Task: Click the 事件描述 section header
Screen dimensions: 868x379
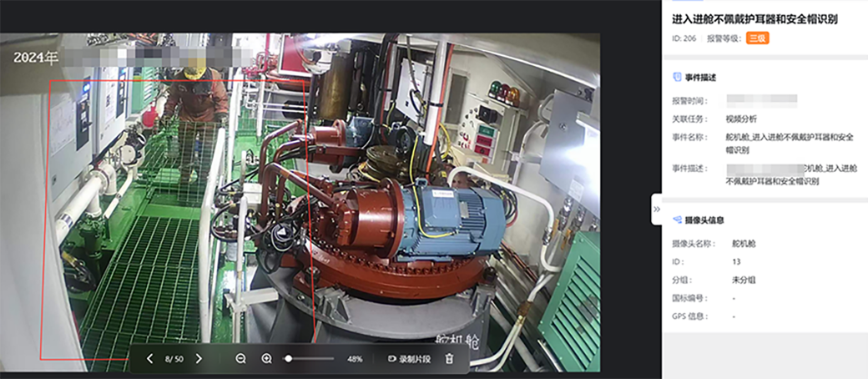Action: click(x=700, y=78)
